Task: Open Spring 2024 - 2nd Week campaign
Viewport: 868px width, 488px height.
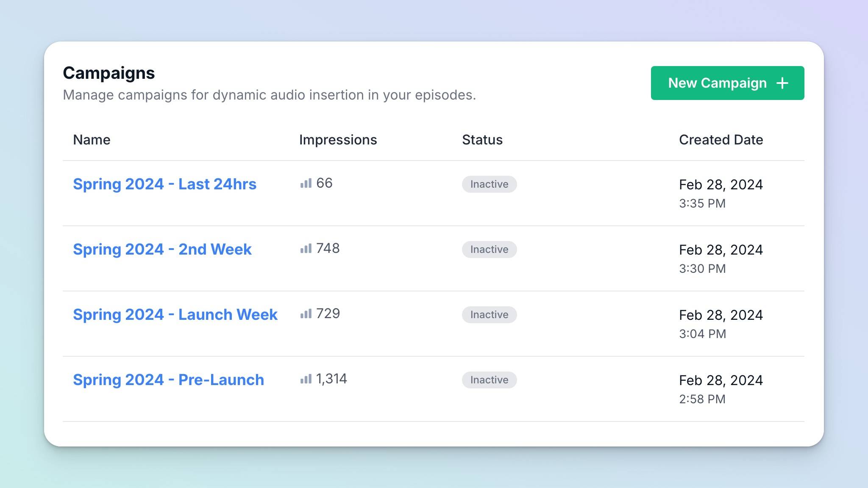Action: tap(162, 250)
